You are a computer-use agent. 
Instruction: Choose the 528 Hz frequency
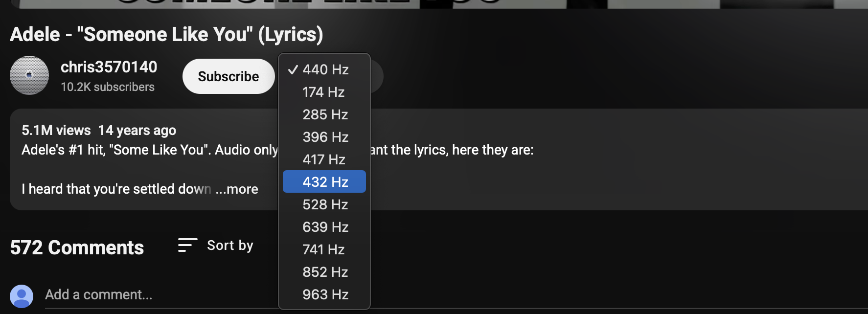325,204
